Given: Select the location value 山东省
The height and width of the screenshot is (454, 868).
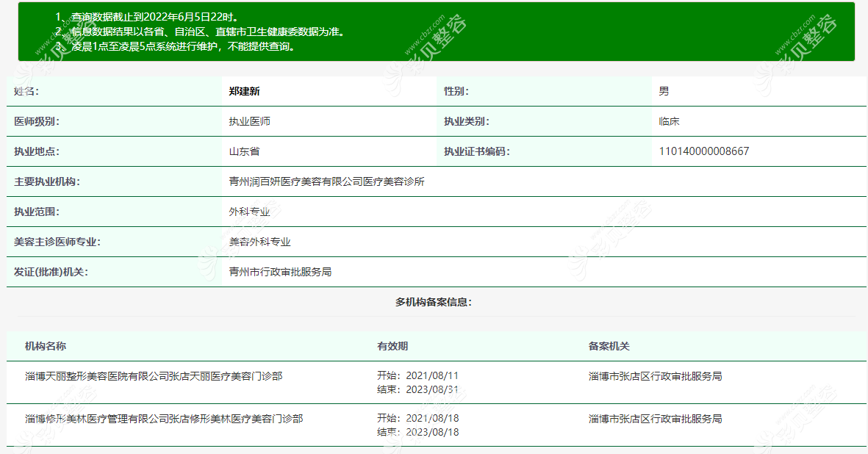Looking at the screenshot, I should (244, 151).
